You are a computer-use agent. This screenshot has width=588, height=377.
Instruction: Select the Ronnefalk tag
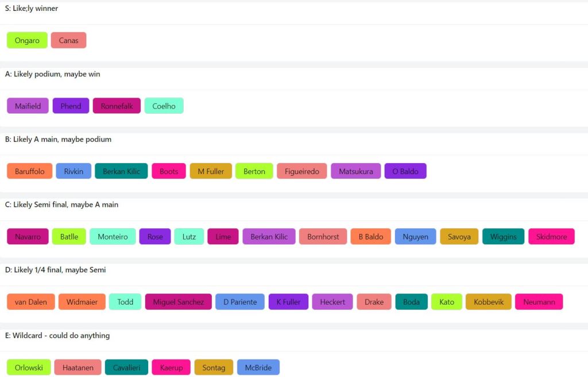[117, 106]
